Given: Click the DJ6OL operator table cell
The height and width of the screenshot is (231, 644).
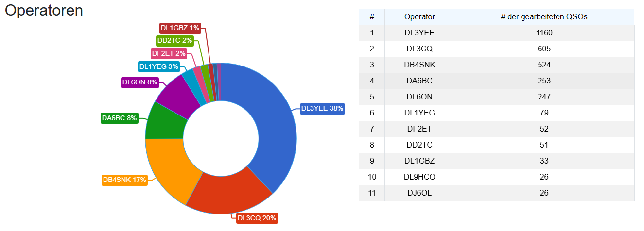Looking at the screenshot, I should click(x=419, y=193).
